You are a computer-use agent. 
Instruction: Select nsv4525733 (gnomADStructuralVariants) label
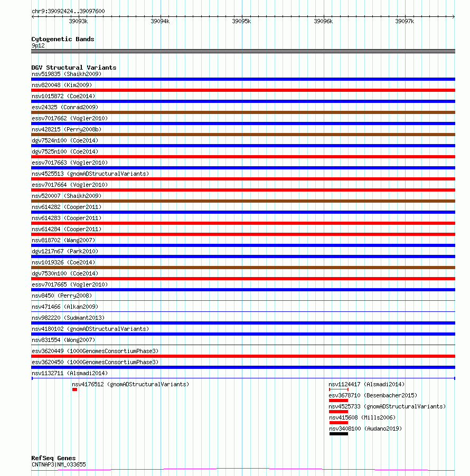387,406
